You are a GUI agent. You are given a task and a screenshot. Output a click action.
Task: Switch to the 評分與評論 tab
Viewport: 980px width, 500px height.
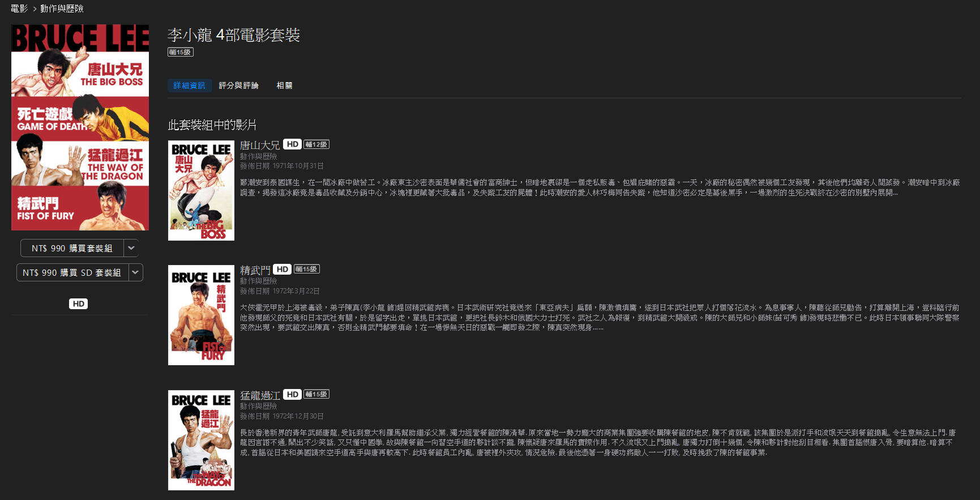point(239,86)
